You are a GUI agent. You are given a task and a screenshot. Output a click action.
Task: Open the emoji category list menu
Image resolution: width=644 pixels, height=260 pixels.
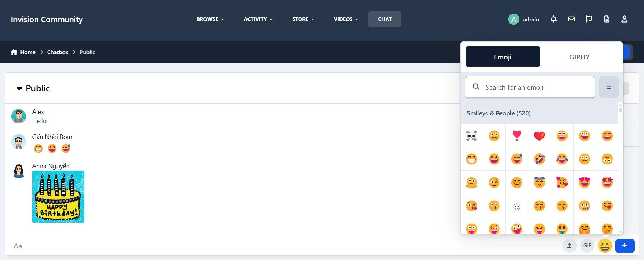(608, 87)
